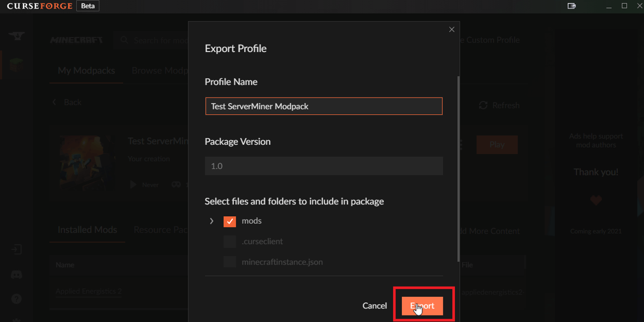644x322 pixels.
Task: Click the Create Custom Profile button
Action: [489, 40]
